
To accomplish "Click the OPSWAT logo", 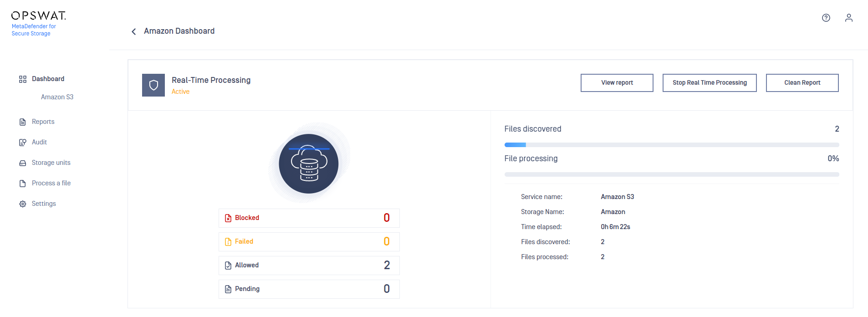I will [x=39, y=16].
